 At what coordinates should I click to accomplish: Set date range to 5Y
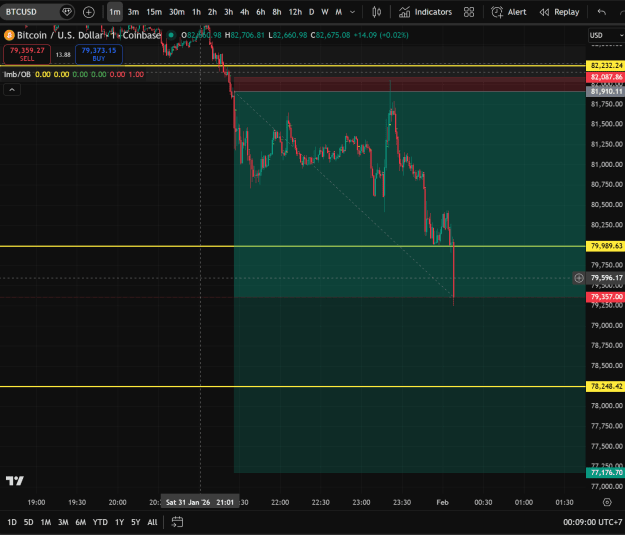(136, 522)
